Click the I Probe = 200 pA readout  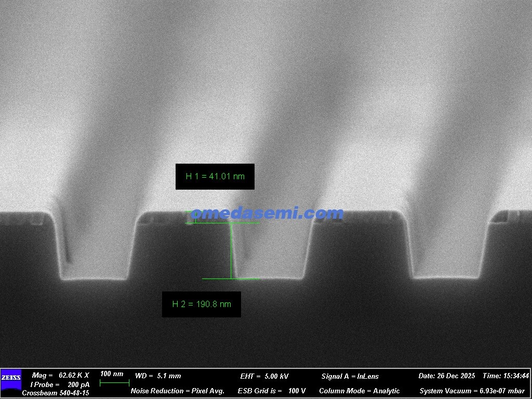(x=60, y=384)
